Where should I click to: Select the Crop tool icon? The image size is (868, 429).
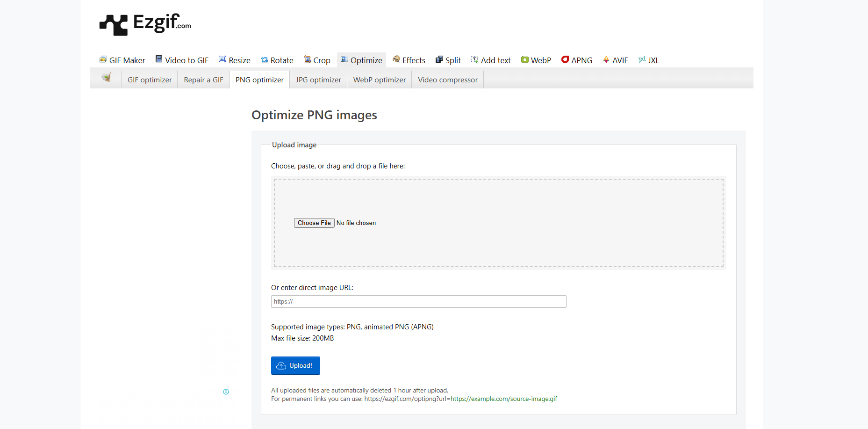pyautogui.click(x=307, y=59)
